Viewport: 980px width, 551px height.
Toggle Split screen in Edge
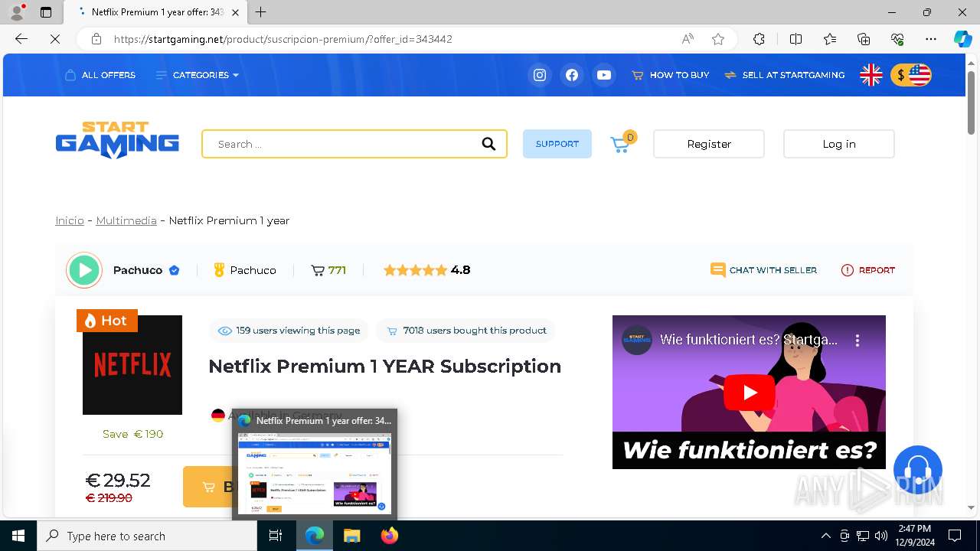(795, 39)
